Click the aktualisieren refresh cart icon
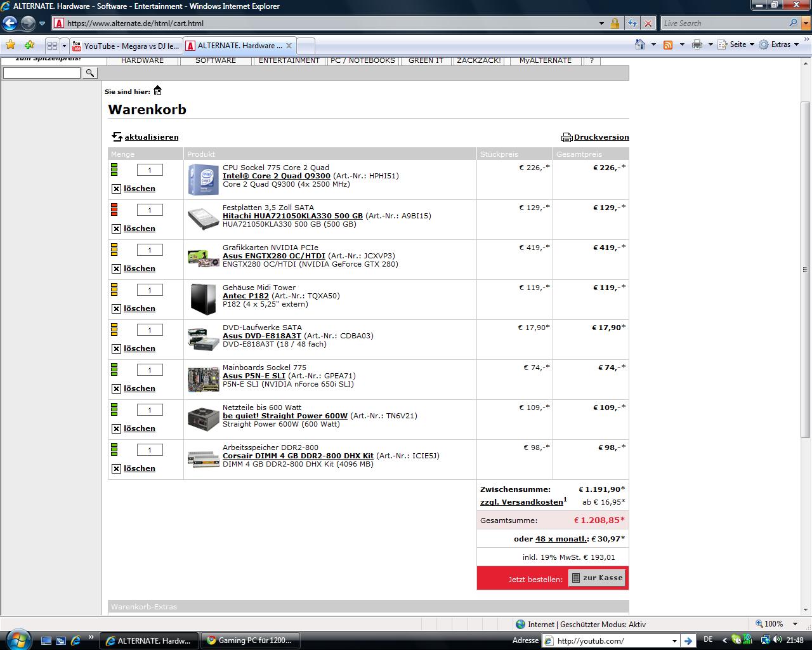The image size is (812, 650). coord(117,136)
